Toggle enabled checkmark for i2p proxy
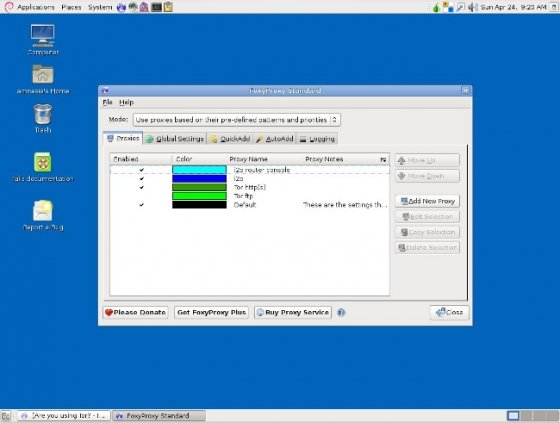The height and width of the screenshot is (423, 560). point(142,178)
